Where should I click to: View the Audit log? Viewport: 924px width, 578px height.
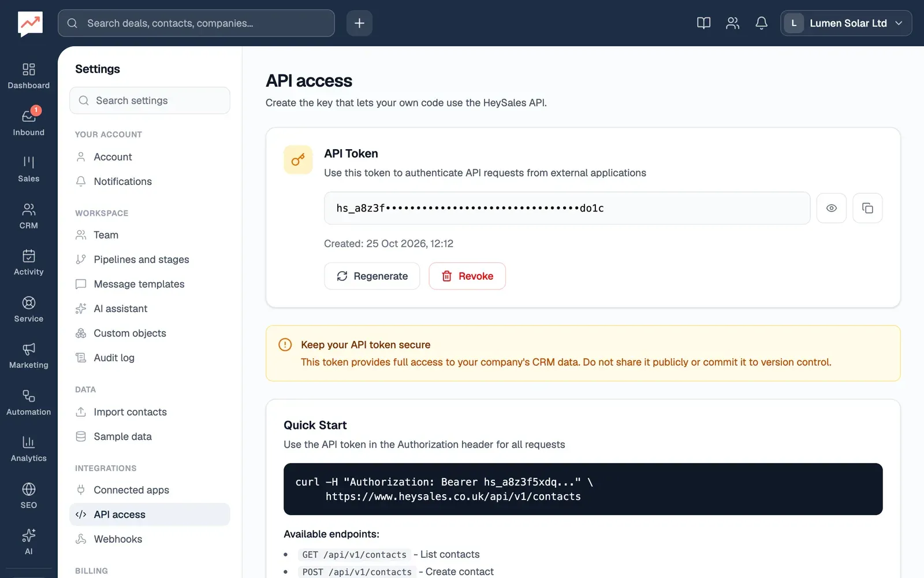pyautogui.click(x=150, y=358)
